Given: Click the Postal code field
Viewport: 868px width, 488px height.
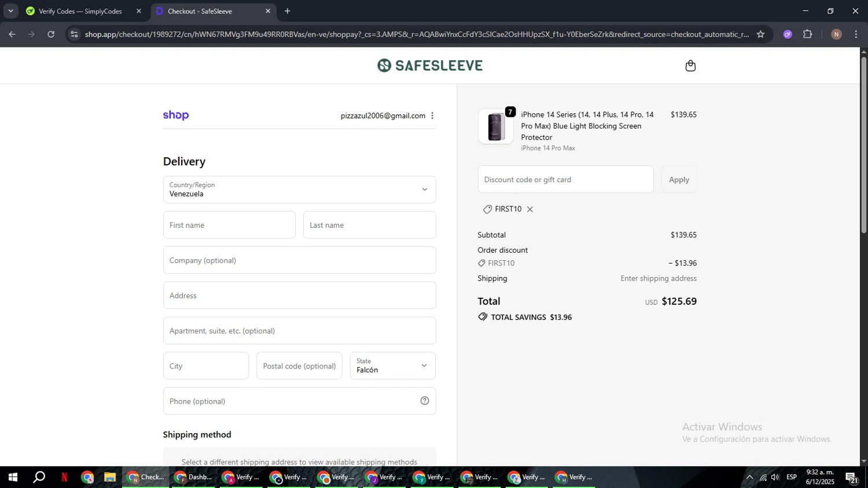Looking at the screenshot, I should tap(299, 366).
